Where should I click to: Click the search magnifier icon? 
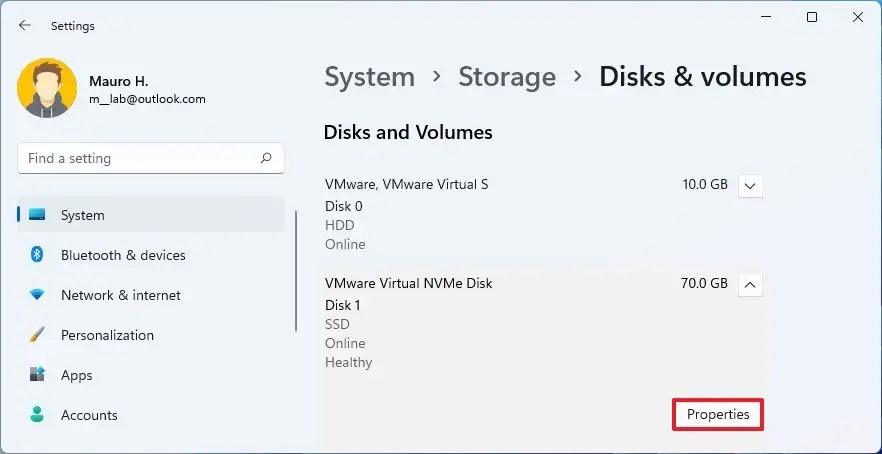click(266, 158)
